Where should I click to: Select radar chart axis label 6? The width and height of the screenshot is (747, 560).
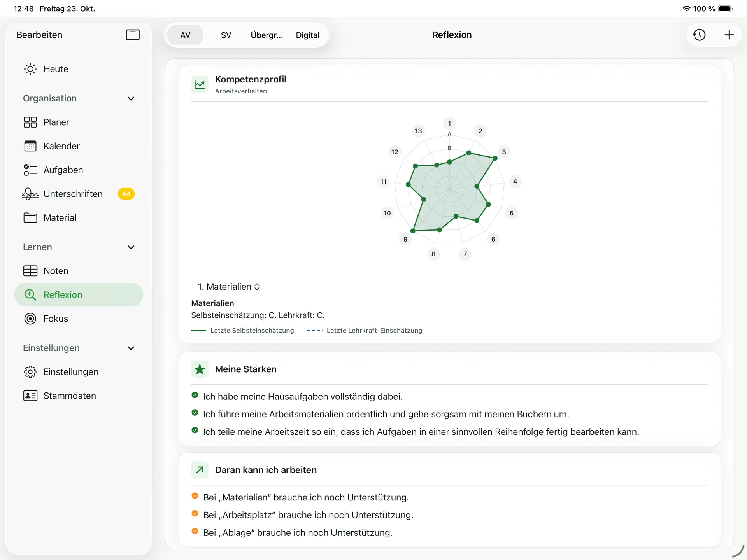click(x=493, y=239)
